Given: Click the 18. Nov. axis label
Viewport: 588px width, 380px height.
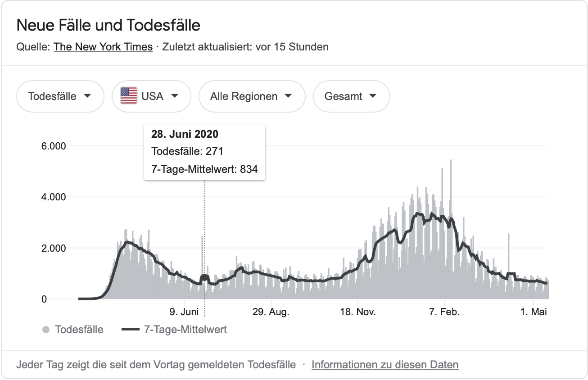Looking at the screenshot, I should pyautogui.click(x=357, y=312).
